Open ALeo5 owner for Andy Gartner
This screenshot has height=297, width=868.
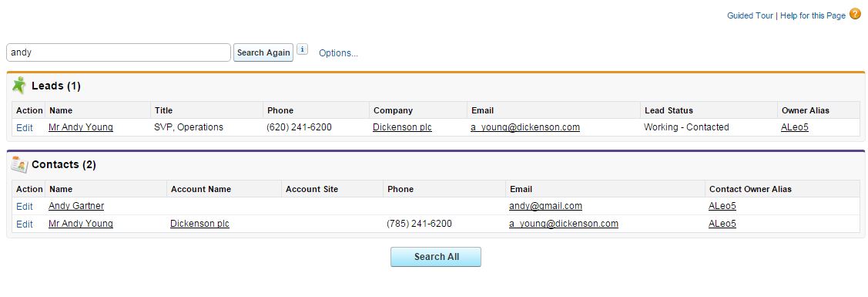click(722, 205)
